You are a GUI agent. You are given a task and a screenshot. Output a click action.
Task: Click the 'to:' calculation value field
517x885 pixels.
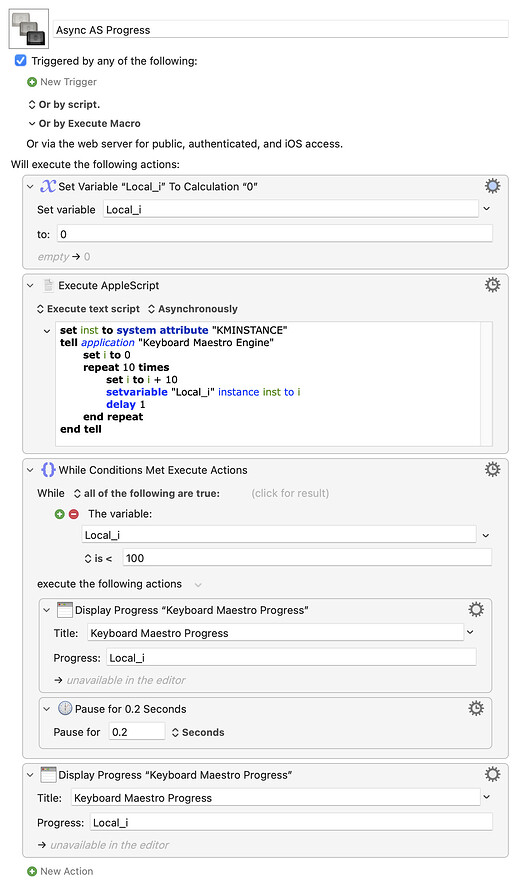pos(274,234)
